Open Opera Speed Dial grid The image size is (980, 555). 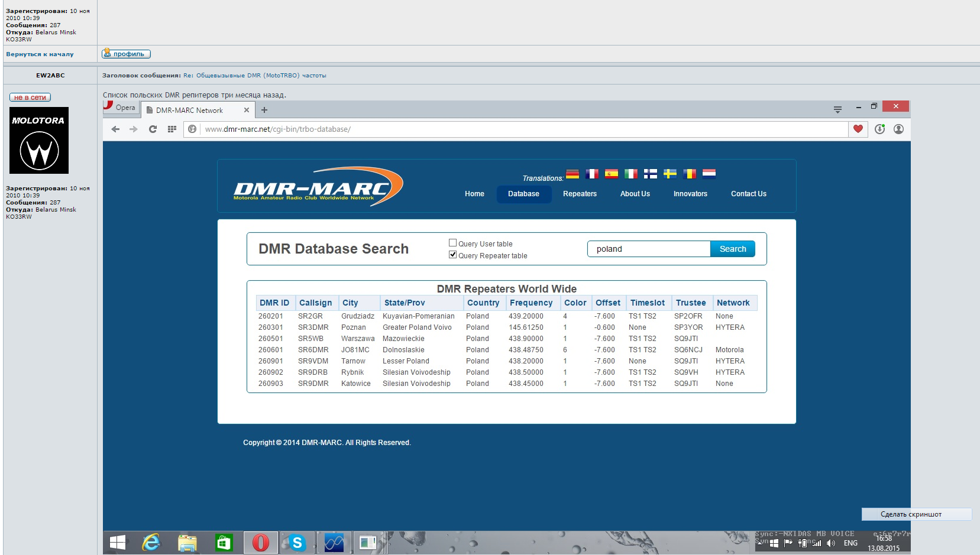click(172, 129)
